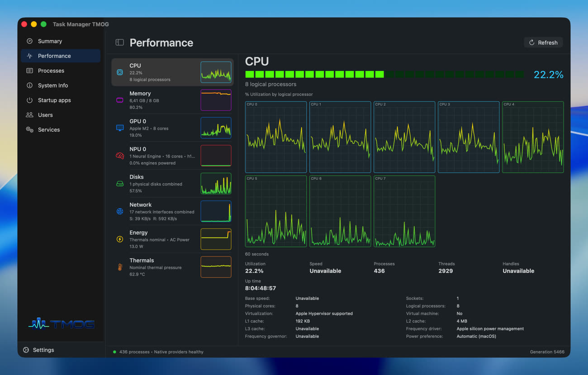This screenshot has height=375, width=588.
Task: Click the GPU 0 monitor icon
Action: click(x=120, y=128)
